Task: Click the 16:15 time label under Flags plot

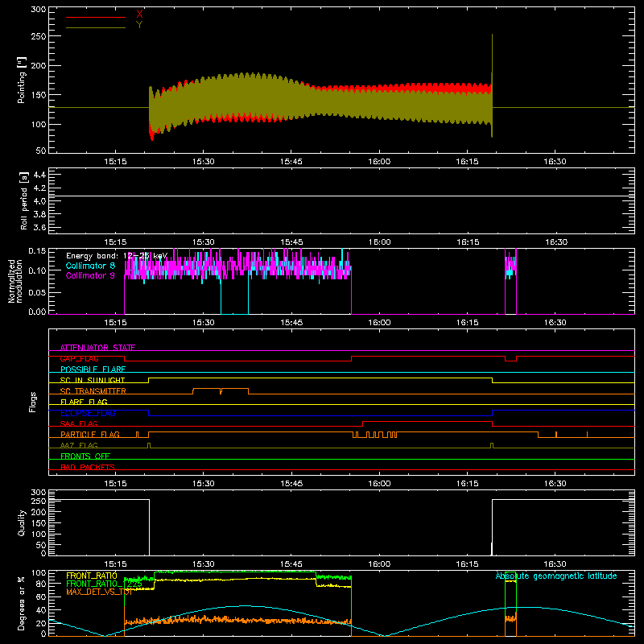Action: point(468,484)
